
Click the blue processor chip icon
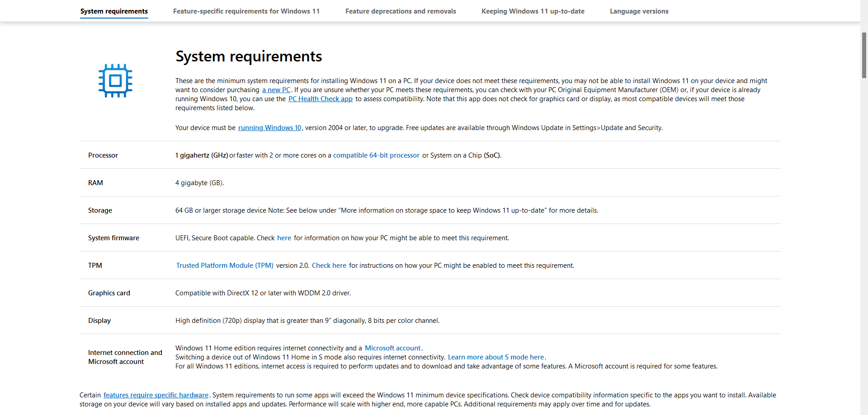click(115, 81)
